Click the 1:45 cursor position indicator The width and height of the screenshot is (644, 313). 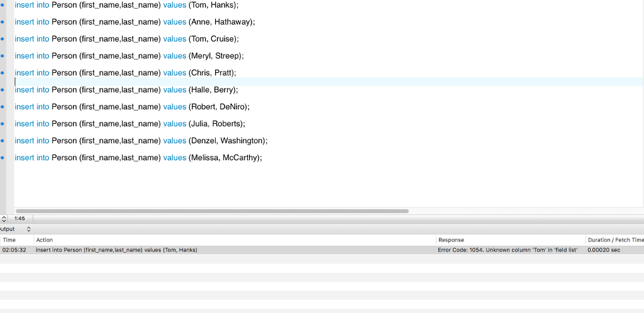point(19,219)
